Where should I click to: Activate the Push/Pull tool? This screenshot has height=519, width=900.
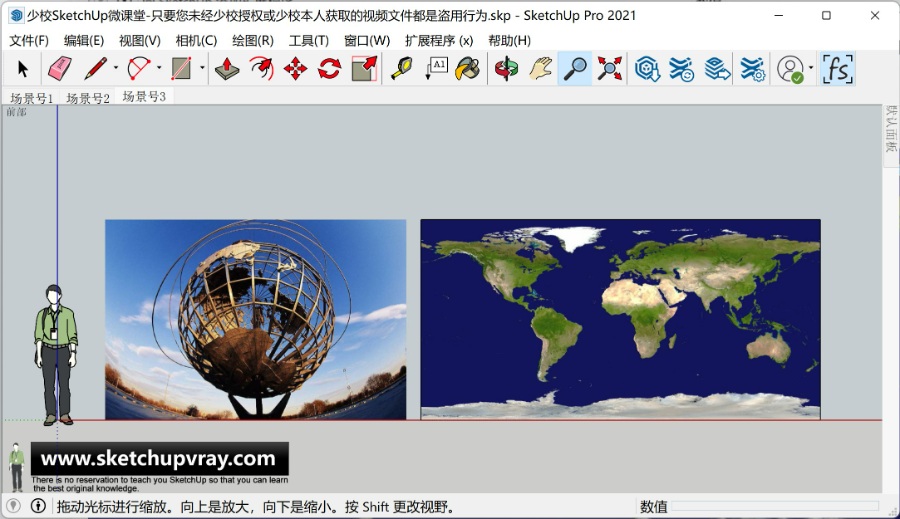tap(227, 69)
